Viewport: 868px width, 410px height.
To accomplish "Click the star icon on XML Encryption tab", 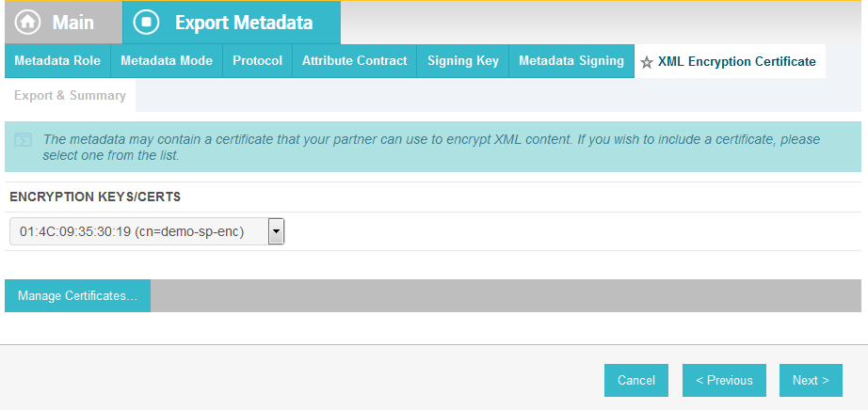I will (647, 62).
